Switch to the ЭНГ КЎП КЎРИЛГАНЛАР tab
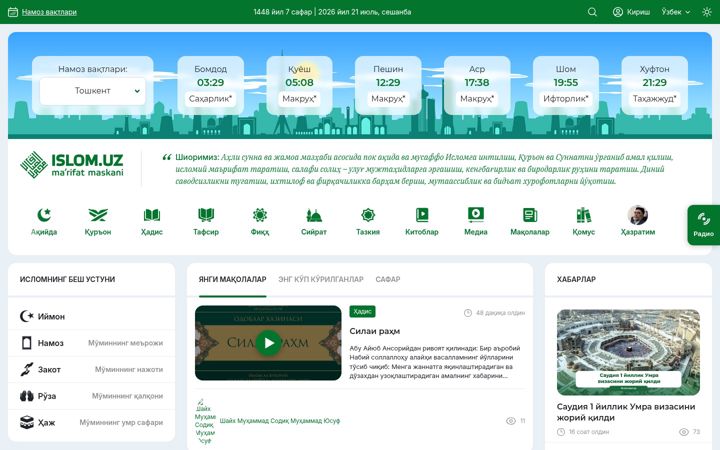Image resolution: width=720 pixels, height=450 pixels. (321, 279)
